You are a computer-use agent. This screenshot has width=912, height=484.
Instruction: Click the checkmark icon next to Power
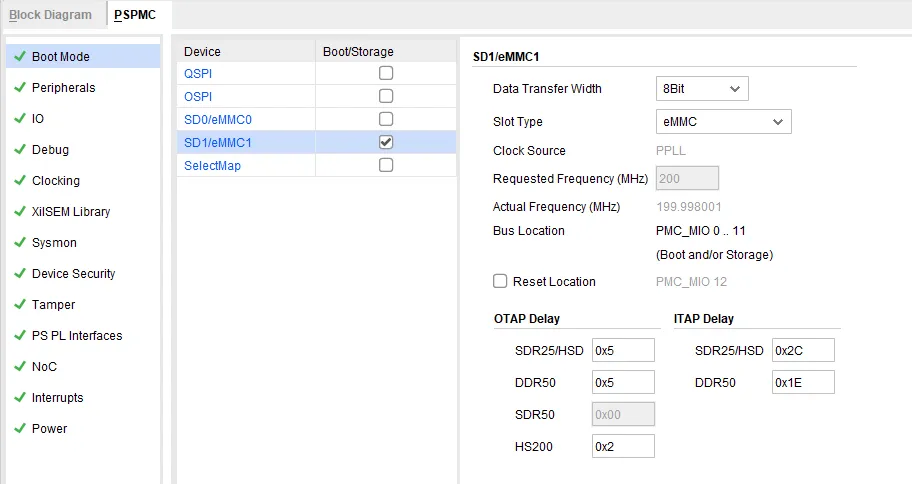click(x=19, y=429)
